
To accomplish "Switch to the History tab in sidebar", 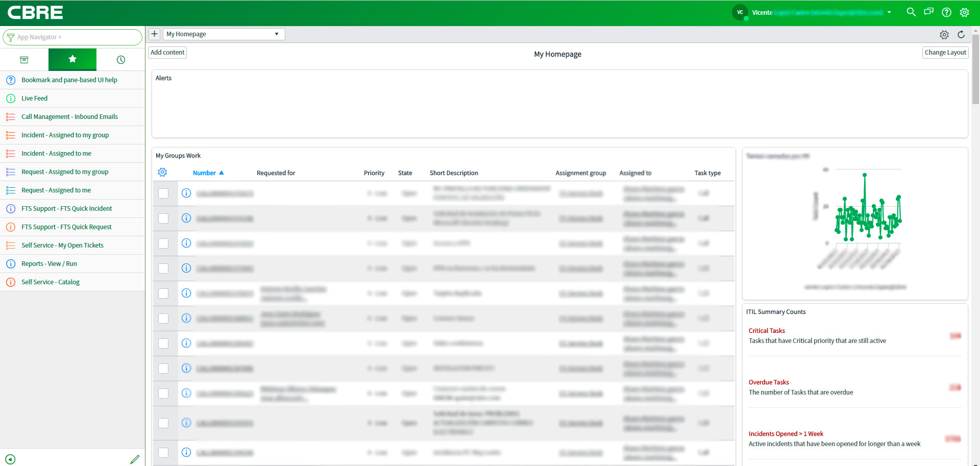I will coord(120,60).
